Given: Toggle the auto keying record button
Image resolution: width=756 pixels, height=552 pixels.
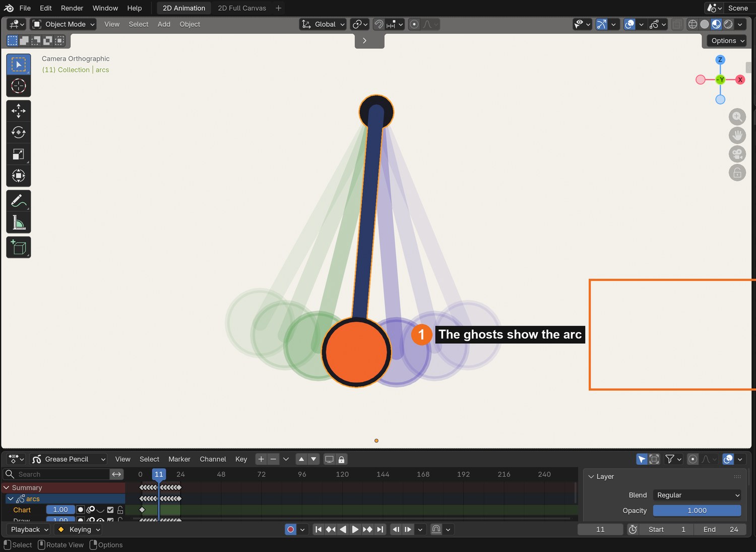Looking at the screenshot, I should [290, 529].
